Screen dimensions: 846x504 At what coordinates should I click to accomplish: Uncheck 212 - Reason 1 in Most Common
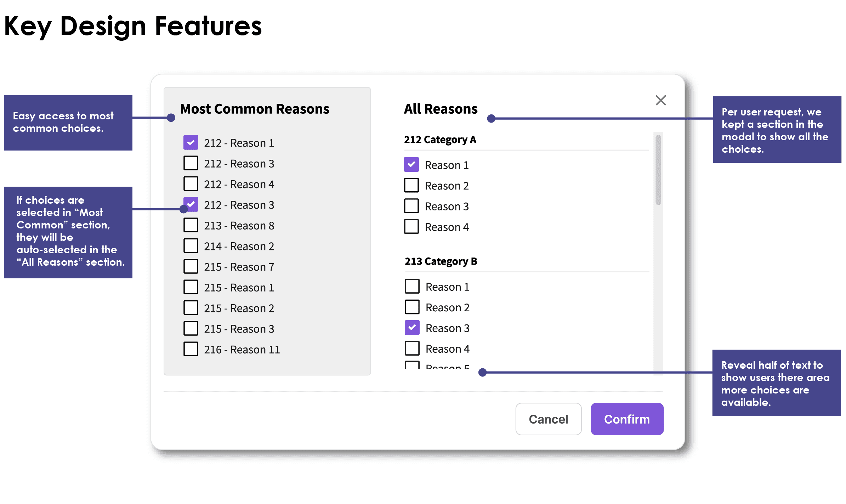click(x=191, y=142)
